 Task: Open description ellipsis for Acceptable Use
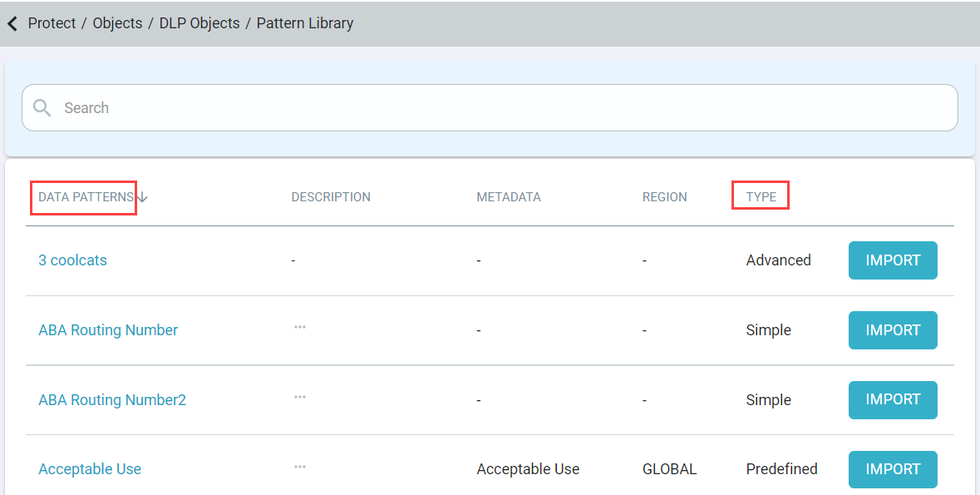point(300,467)
